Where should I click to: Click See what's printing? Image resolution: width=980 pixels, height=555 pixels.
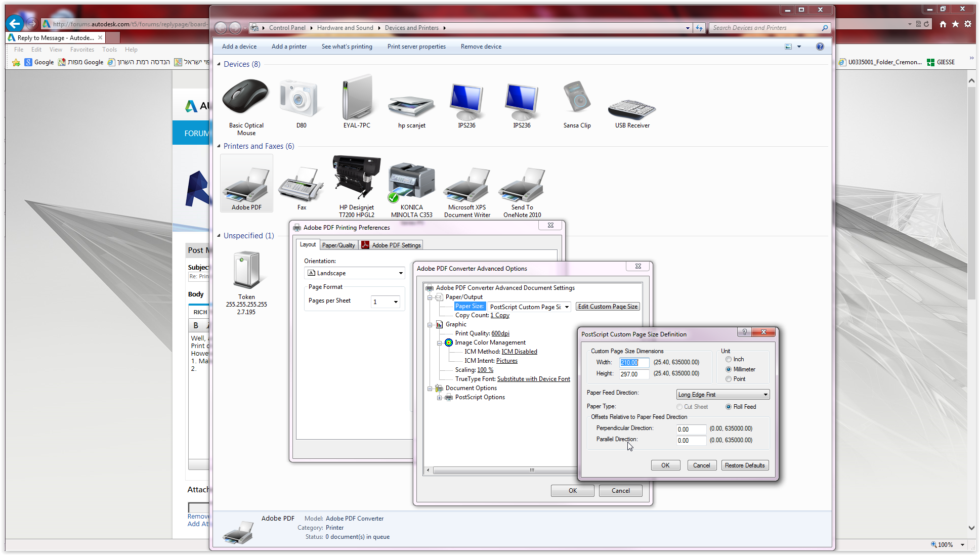[347, 47]
